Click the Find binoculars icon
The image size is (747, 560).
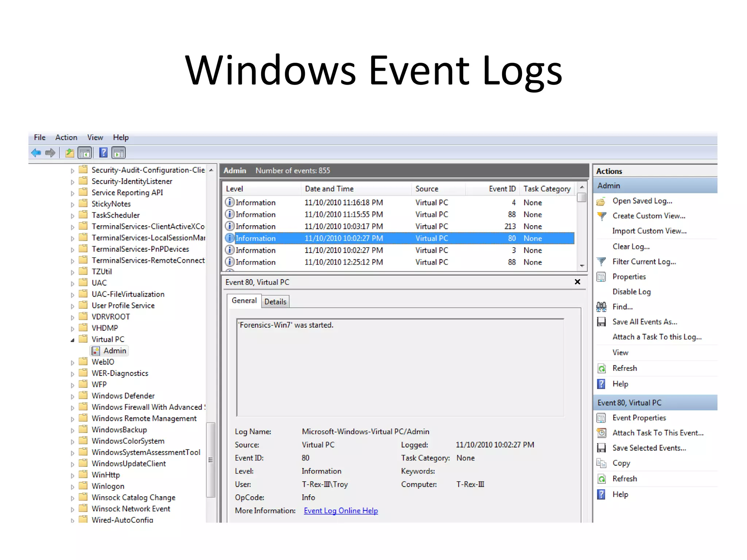601,307
